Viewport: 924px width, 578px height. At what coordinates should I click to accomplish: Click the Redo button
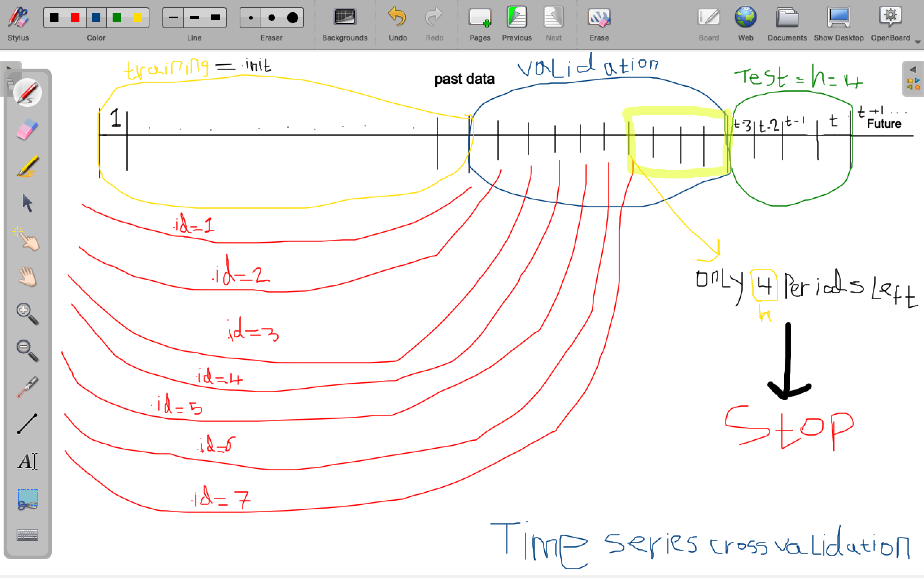[435, 24]
